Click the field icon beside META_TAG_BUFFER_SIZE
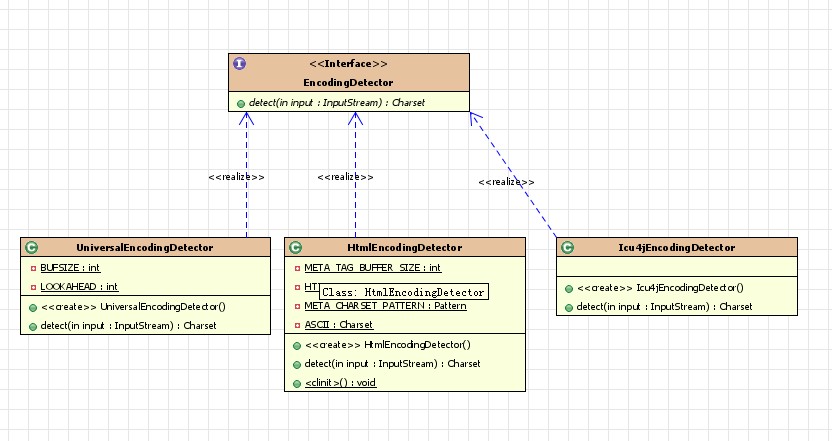The height and width of the screenshot is (441, 832). (297, 269)
